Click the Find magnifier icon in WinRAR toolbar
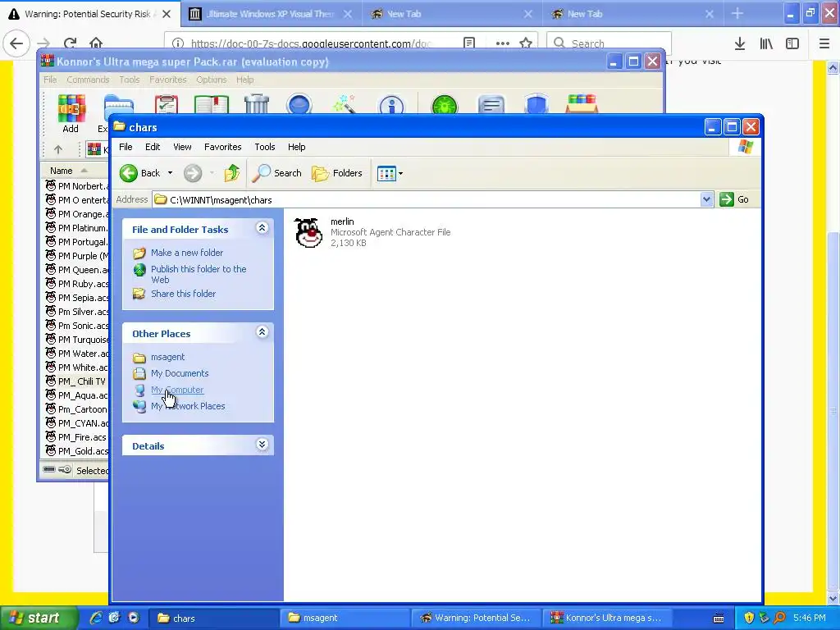The image size is (840, 630). coord(299,104)
